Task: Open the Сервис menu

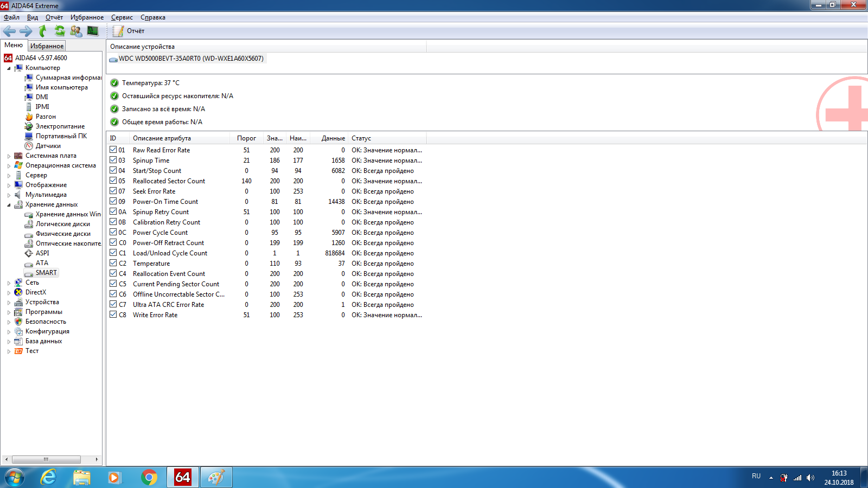Action: pyautogui.click(x=122, y=17)
